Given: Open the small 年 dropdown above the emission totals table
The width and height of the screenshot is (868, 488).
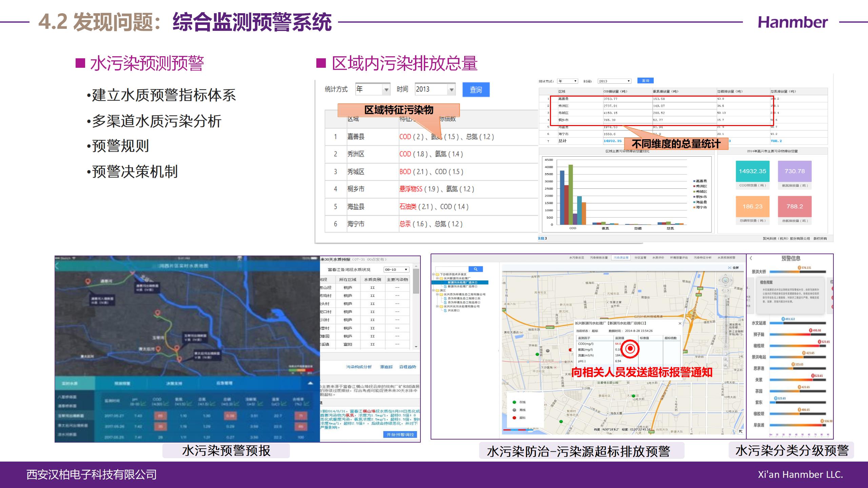Looking at the screenshot, I should (568, 81).
